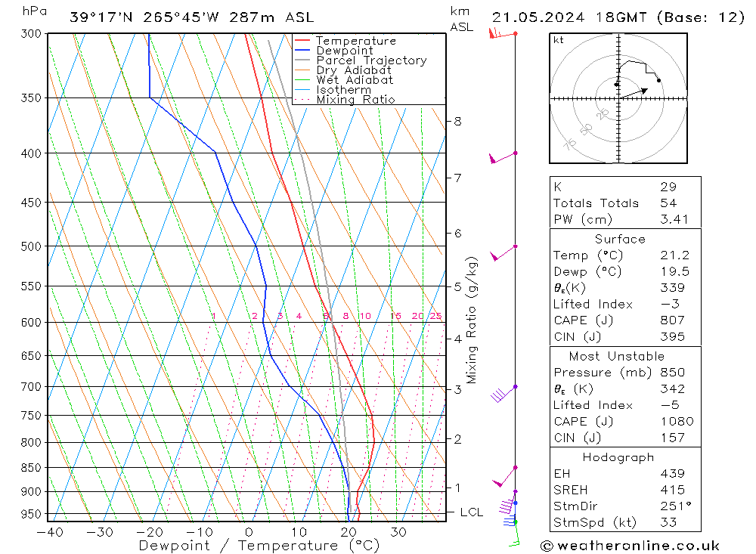Click the Temperature legend entry

(x=356, y=41)
